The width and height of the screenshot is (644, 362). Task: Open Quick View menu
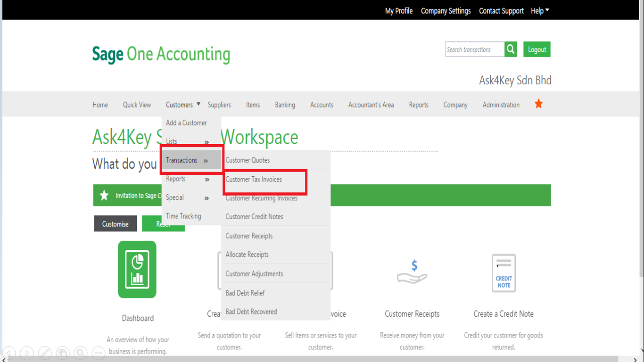[x=137, y=105]
